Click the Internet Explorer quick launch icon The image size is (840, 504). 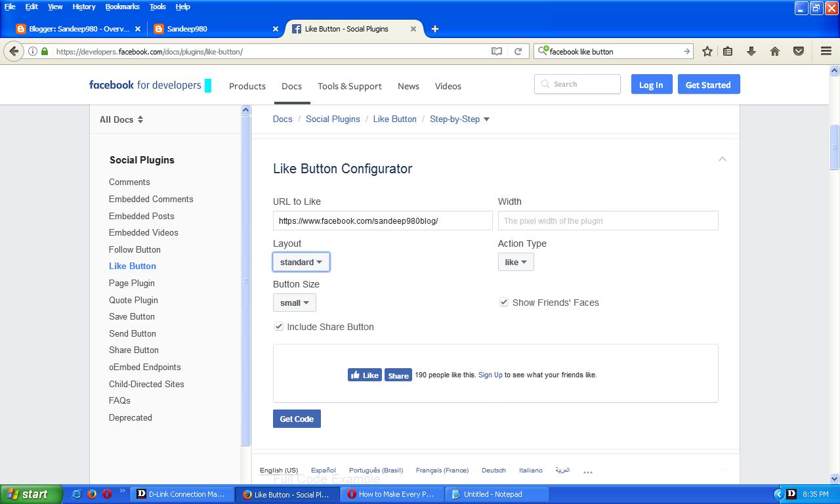(77, 494)
